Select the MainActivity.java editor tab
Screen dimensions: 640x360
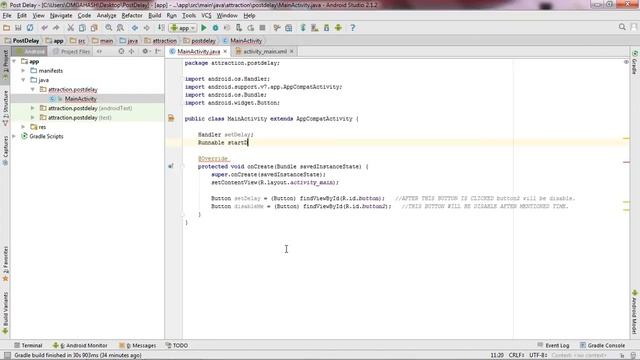click(198, 51)
